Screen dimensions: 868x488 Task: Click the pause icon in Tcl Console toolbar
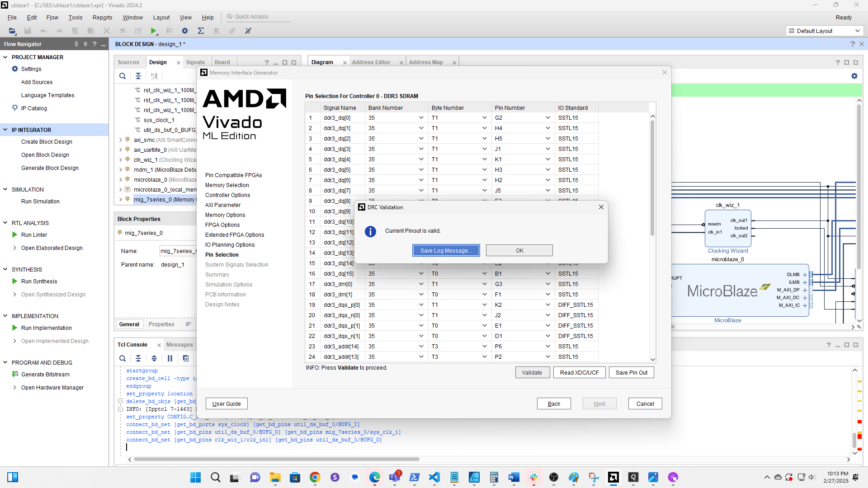(170, 358)
